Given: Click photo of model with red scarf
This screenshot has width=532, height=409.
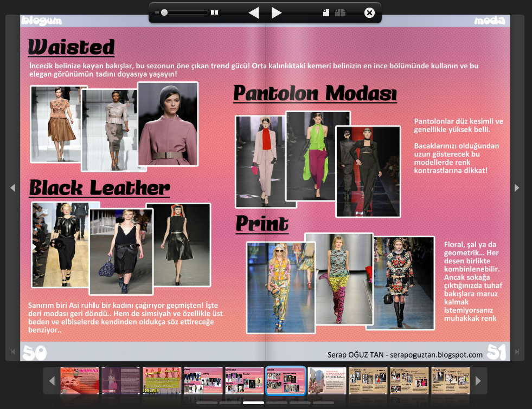Looking at the screenshot, I should pyautogui.click(x=261, y=161).
